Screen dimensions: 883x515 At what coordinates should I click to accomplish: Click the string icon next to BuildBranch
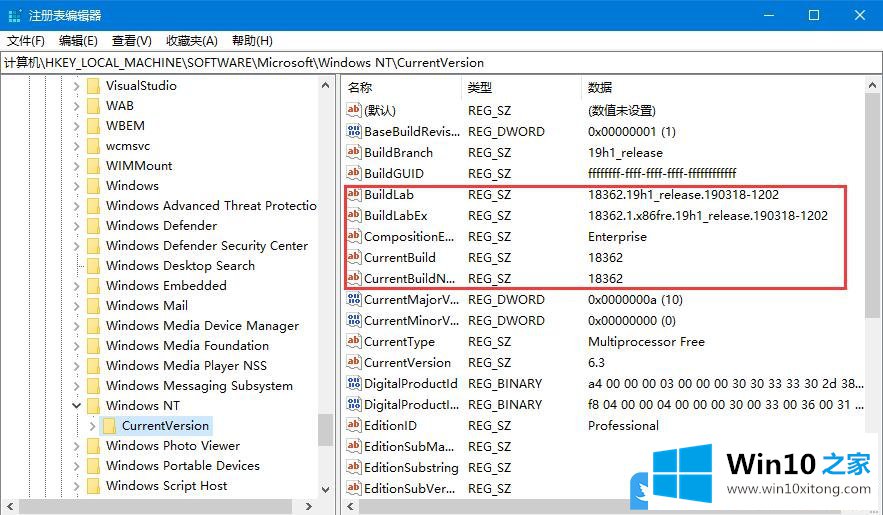(x=354, y=152)
